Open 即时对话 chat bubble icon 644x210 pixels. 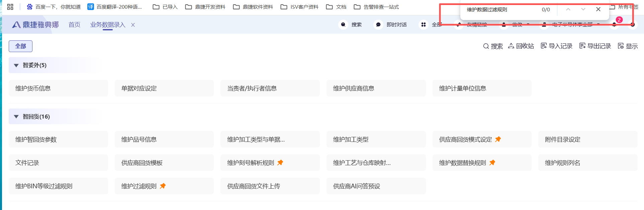tap(378, 25)
